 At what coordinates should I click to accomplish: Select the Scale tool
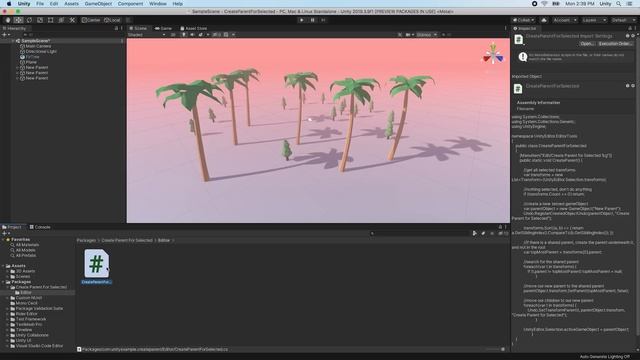(40, 20)
